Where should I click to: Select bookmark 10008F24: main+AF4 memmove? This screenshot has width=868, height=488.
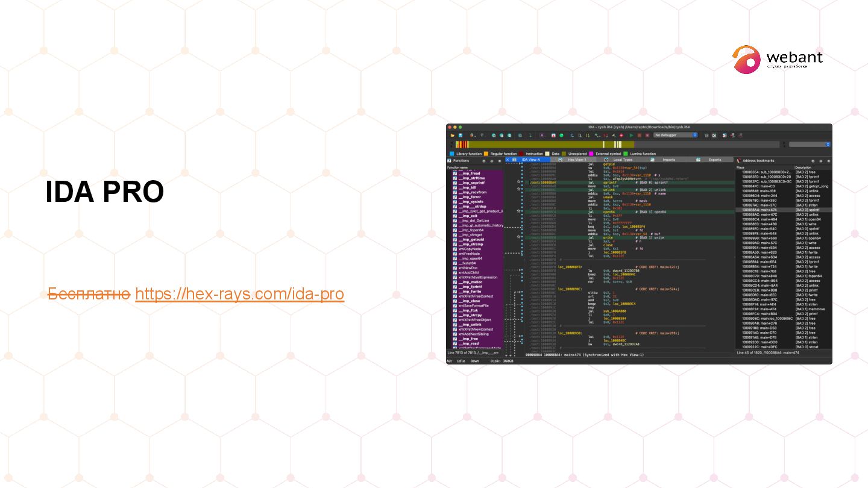pos(784,309)
